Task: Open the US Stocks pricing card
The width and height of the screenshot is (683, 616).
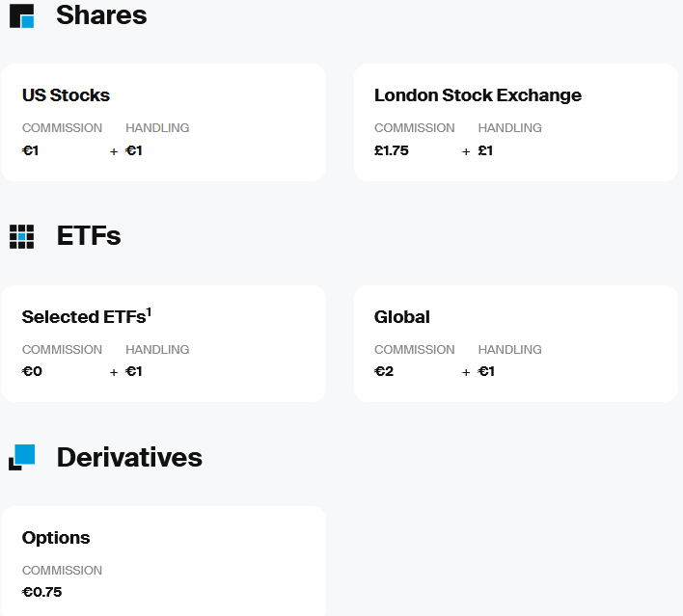Action: [163, 122]
